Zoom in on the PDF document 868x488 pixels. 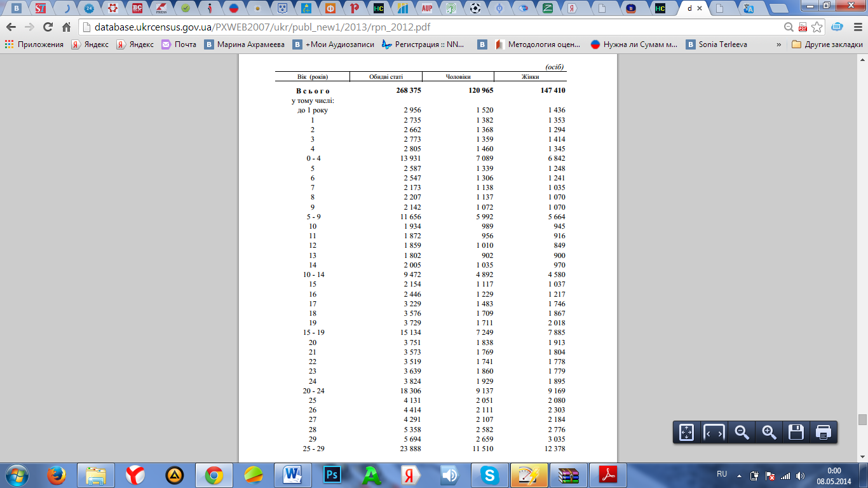(769, 433)
